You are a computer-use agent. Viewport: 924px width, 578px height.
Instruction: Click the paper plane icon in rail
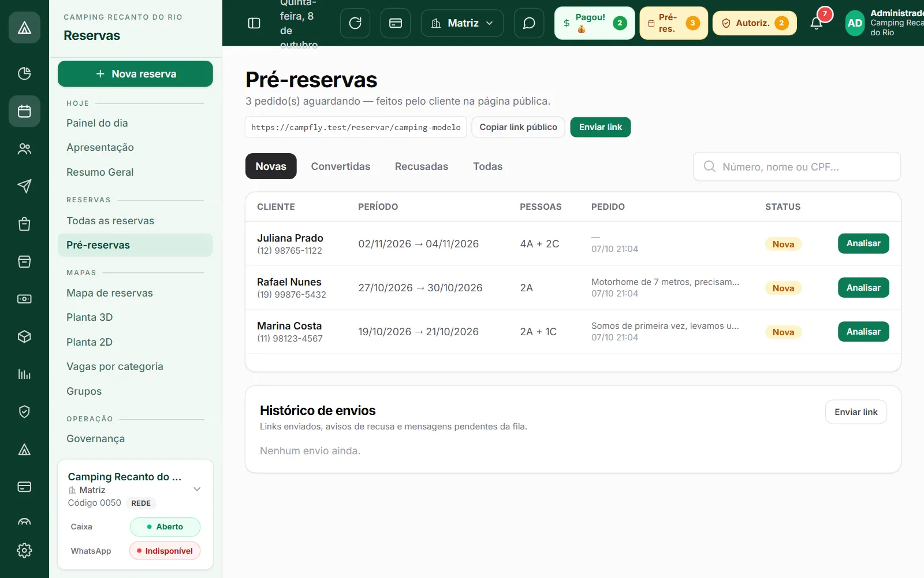pos(24,186)
